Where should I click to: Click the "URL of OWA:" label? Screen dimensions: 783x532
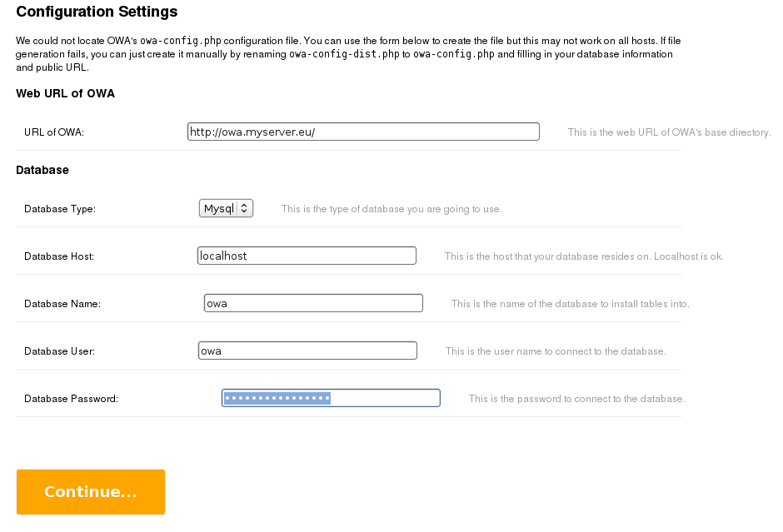coord(54,132)
